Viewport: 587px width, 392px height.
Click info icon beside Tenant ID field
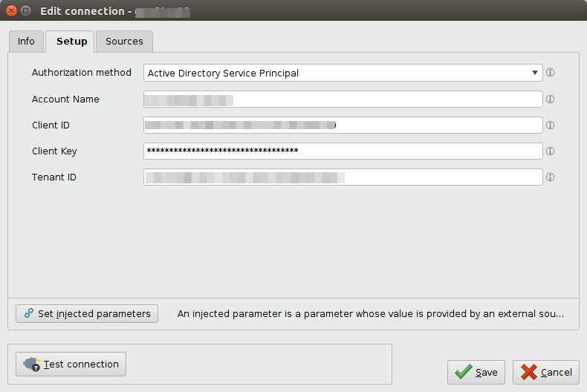[x=551, y=177]
